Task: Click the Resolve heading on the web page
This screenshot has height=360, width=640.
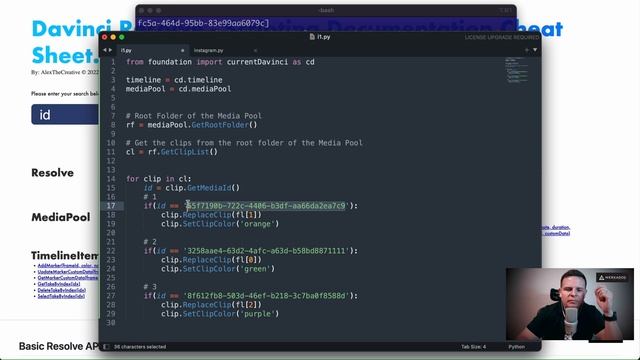Action: pyautogui.click(x=53, y=173)
